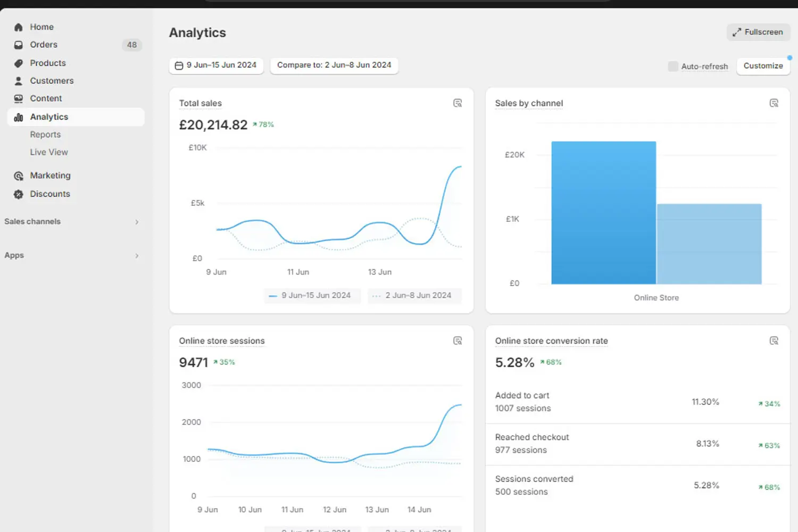Open Orders from the sidebar icon
The width and height of the screenshot is (798, 532).
point(19,45)
